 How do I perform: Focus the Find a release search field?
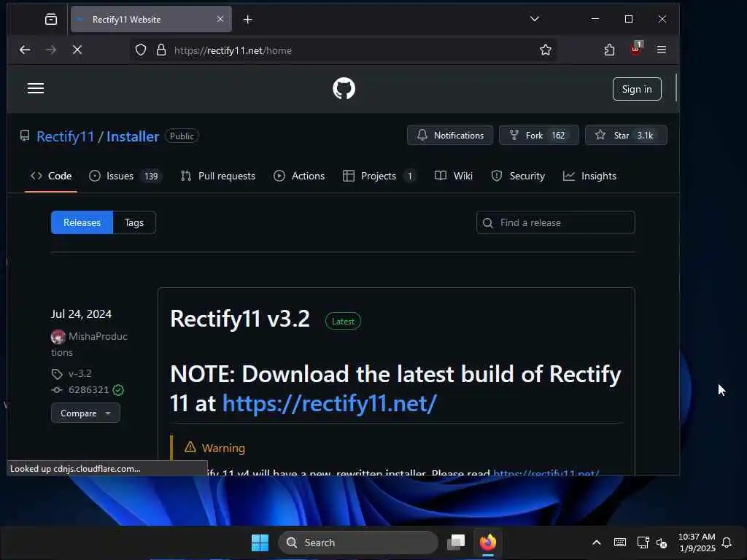(x=555, y=222)
